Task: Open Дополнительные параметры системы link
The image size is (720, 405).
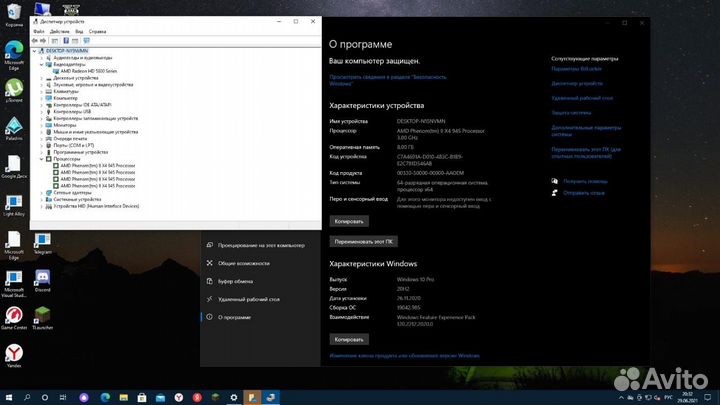Action: point(586,131)
